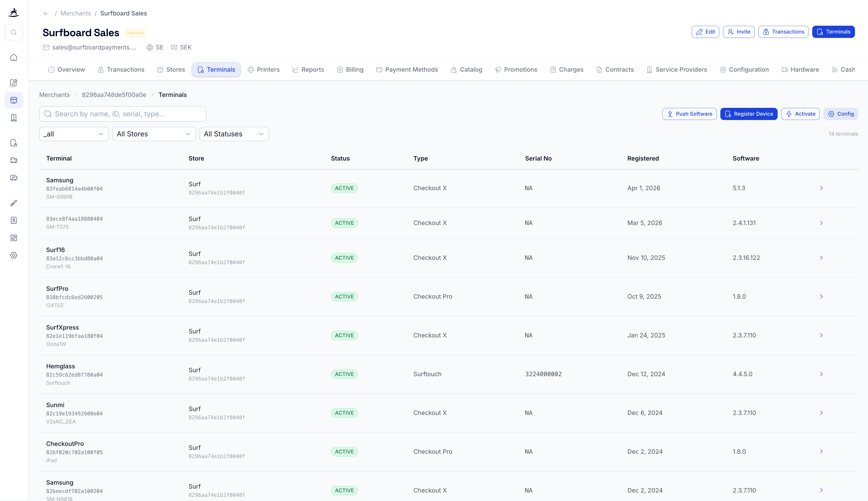Expand the All Stores dropdown
Image resolution: width=868 pixels, height=501 pixels.
point(154,134)
